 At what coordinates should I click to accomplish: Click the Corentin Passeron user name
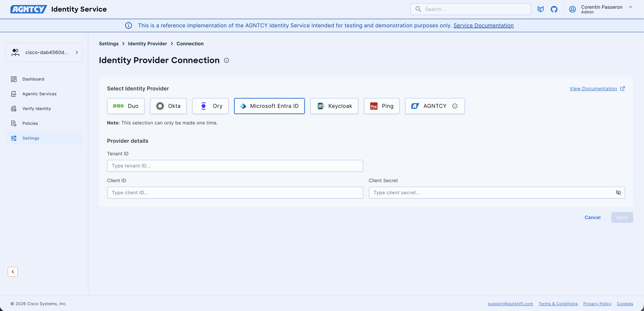[602, 7]
